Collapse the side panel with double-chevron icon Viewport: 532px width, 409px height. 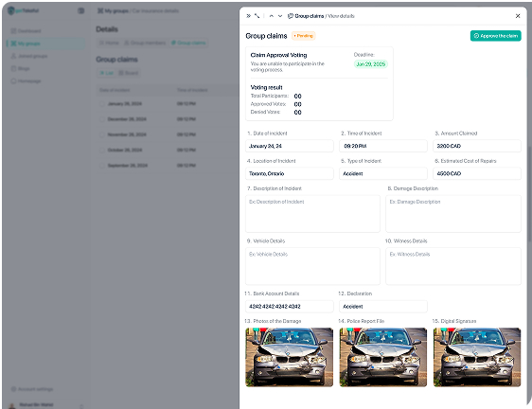tap(248, 16)
